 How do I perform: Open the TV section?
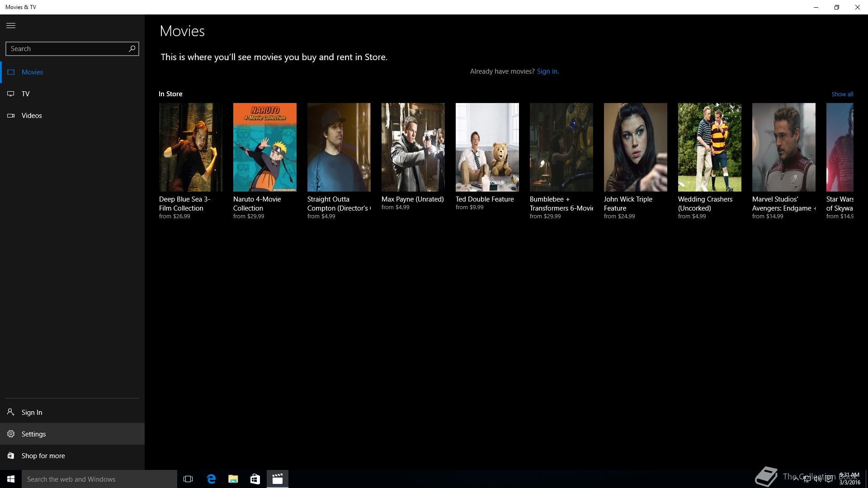[x=72, y=94]
